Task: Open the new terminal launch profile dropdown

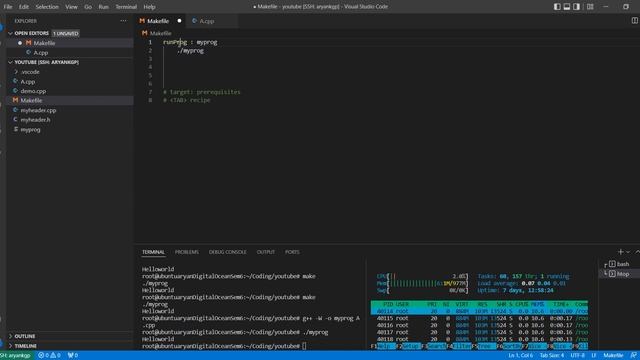Action: pyautogui.click(x=628, y=252)
